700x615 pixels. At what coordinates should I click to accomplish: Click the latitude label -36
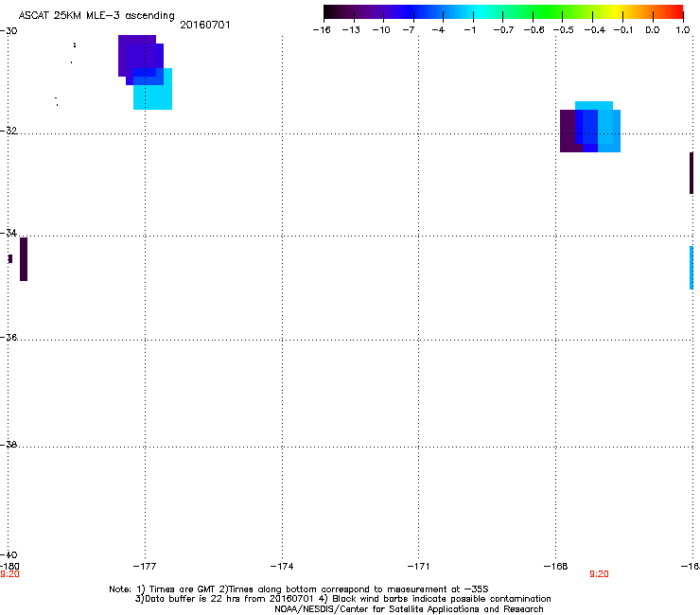pos(9,337)
